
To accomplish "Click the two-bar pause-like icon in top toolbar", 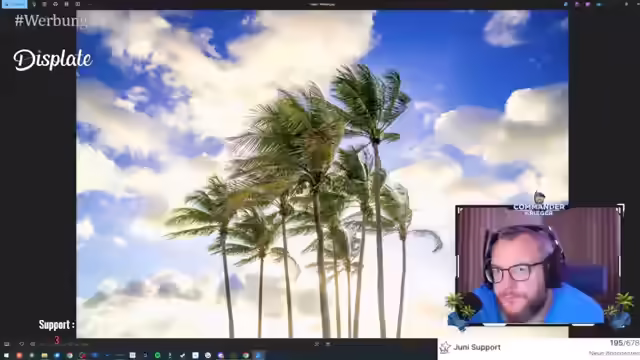I will (66, 4).
